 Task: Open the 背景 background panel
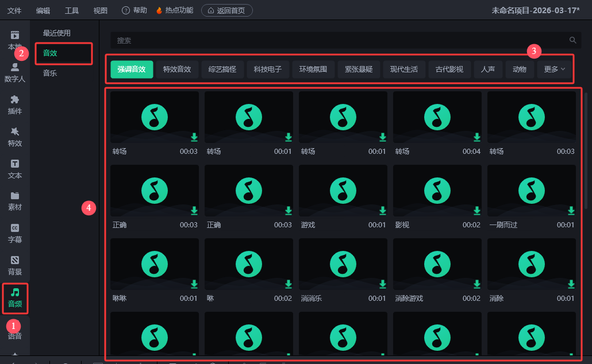click(x=15, y=265)
